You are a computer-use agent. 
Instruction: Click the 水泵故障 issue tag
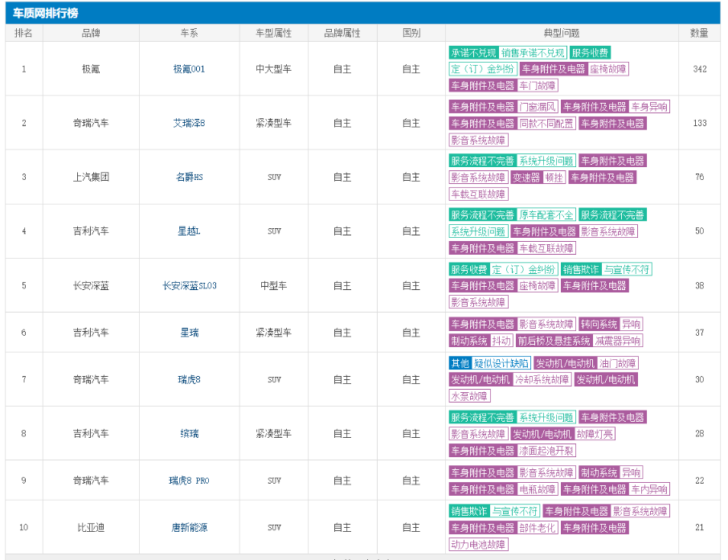pyautogui.click(x=469, y=396)
